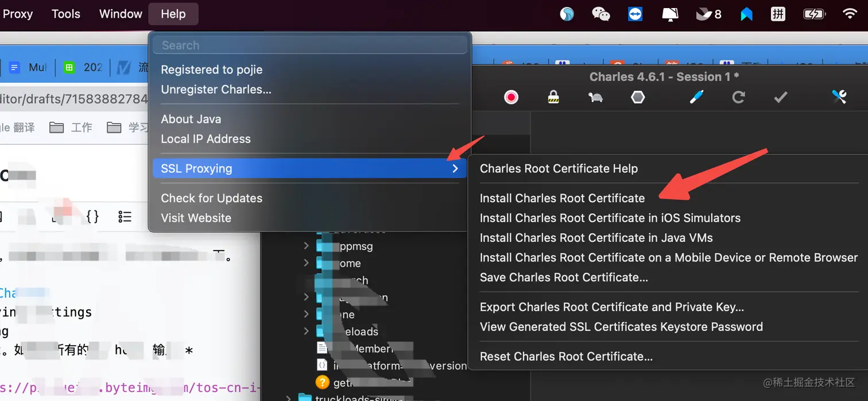
Task: Click the bird icon showing 8
Action: click(x=708, y=14)
